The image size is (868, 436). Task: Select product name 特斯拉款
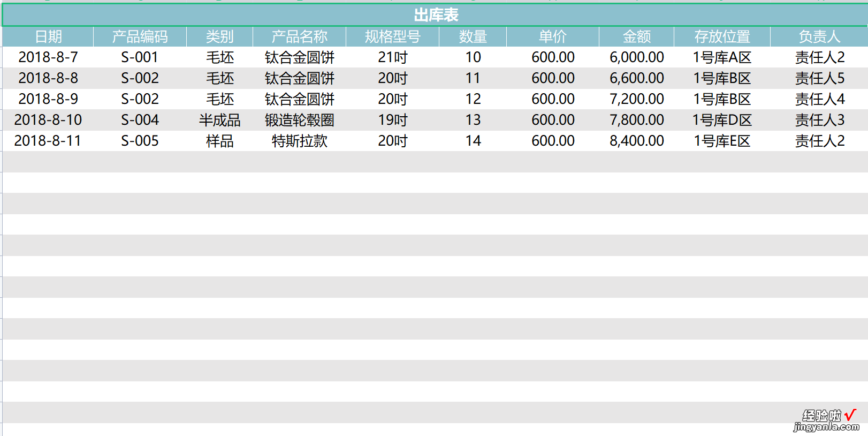pos(299,141)
